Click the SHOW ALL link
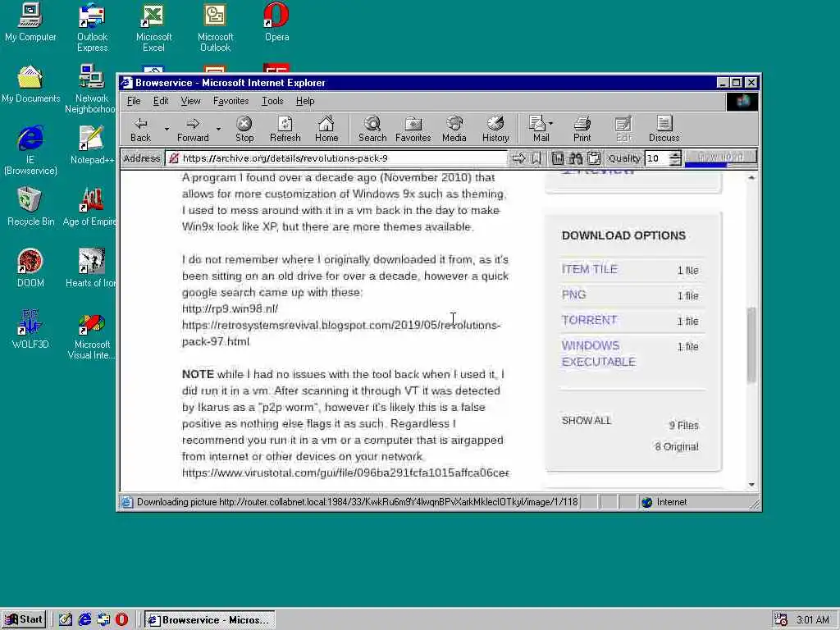Image resolution: width=840 pixels, height=630 pixels. [586, 421]
